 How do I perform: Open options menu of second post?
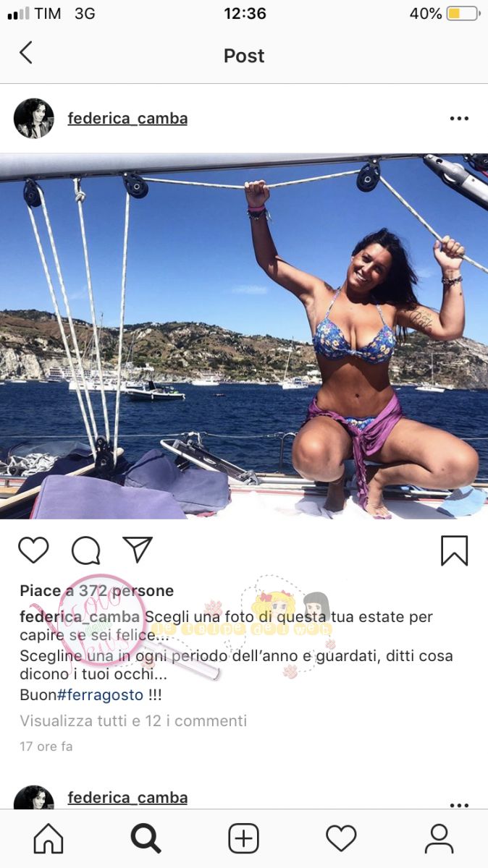tap(459, 804)
